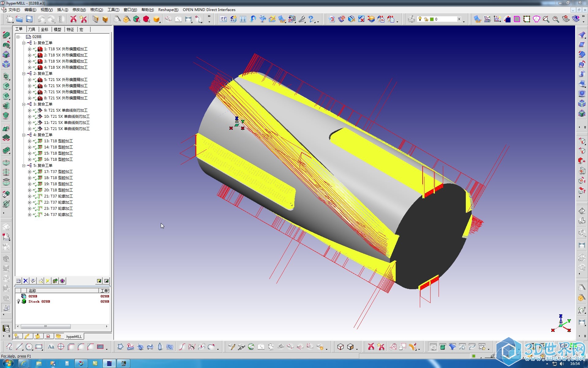Click the red X delete icon
This screenshot has width=588, height=368.
click(x=73, y=19)
